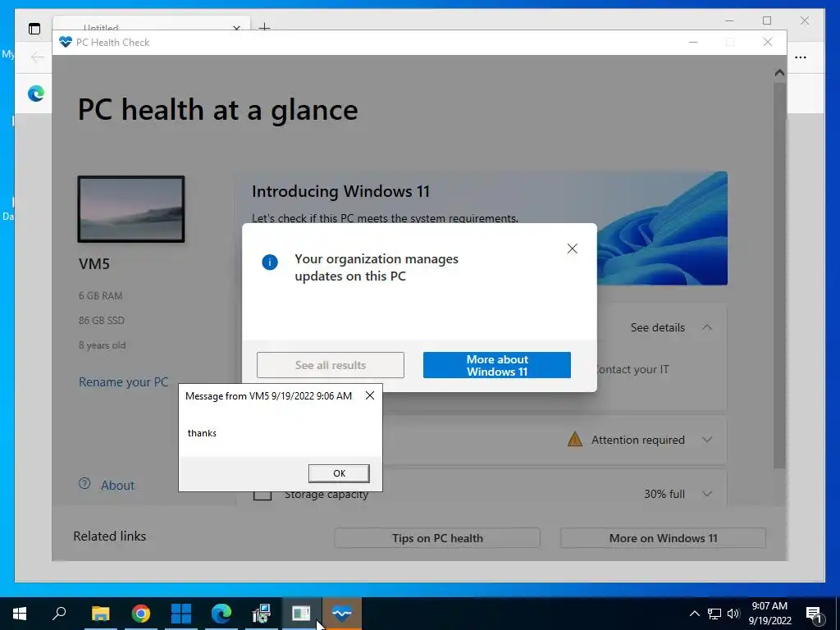Viewport: 840px width, 630px height.
Task: Click the 'Introducing Windows 11' heading
Action: pos(340,191)
